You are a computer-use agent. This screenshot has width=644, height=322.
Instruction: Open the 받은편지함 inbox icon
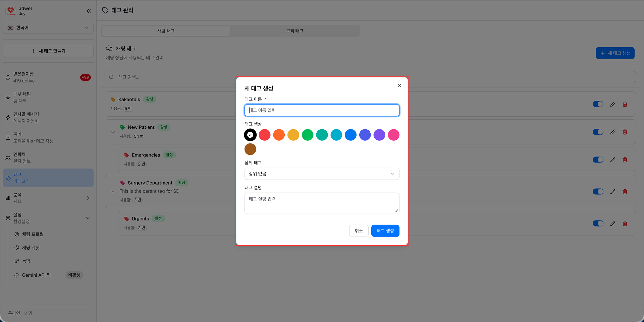tap(8, 77)
